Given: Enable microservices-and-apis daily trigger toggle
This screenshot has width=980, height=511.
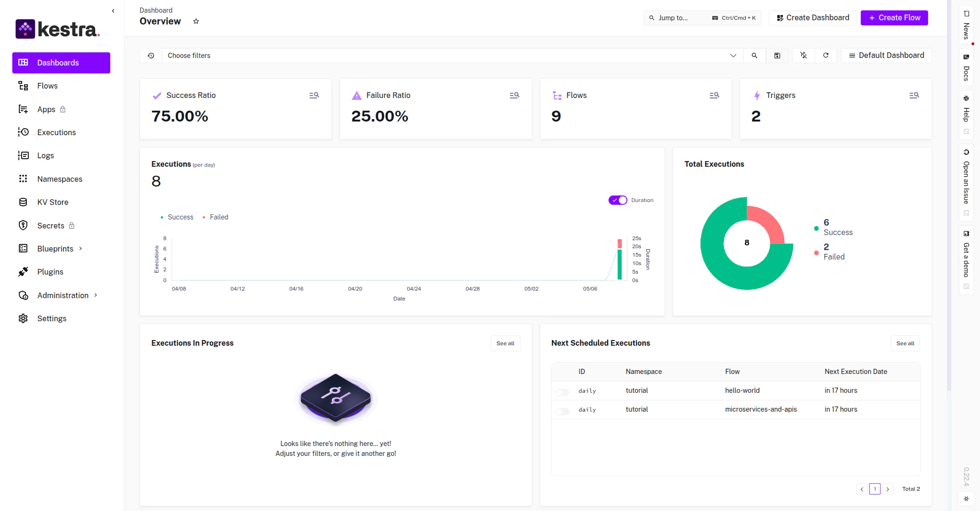Looking at the screenshot, I should [x=562, y=411].
